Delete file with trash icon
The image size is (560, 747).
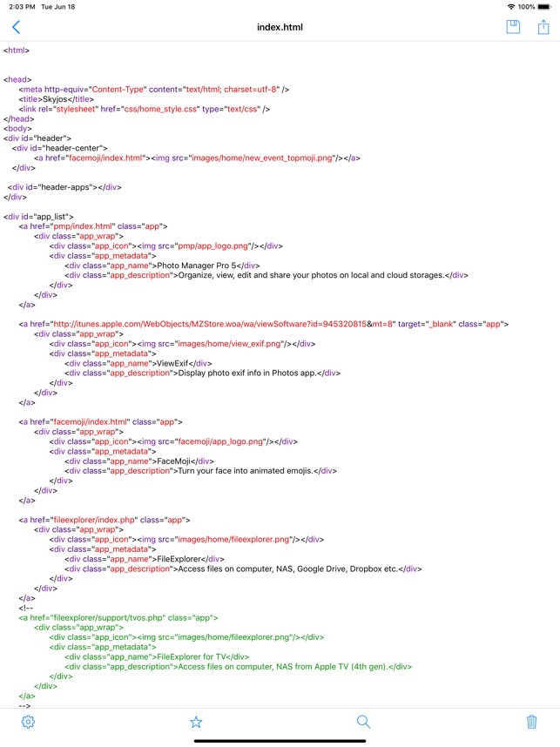(x=532, y=722)
